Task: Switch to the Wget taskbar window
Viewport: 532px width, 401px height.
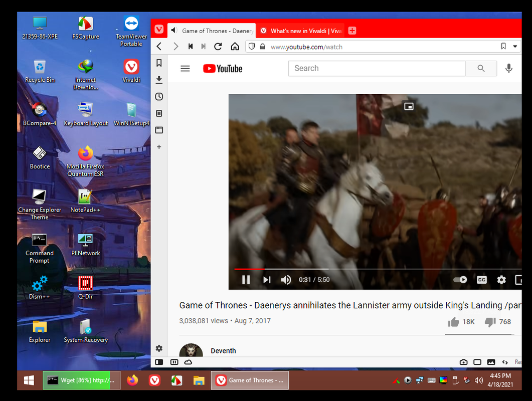Action: (81, 380)
